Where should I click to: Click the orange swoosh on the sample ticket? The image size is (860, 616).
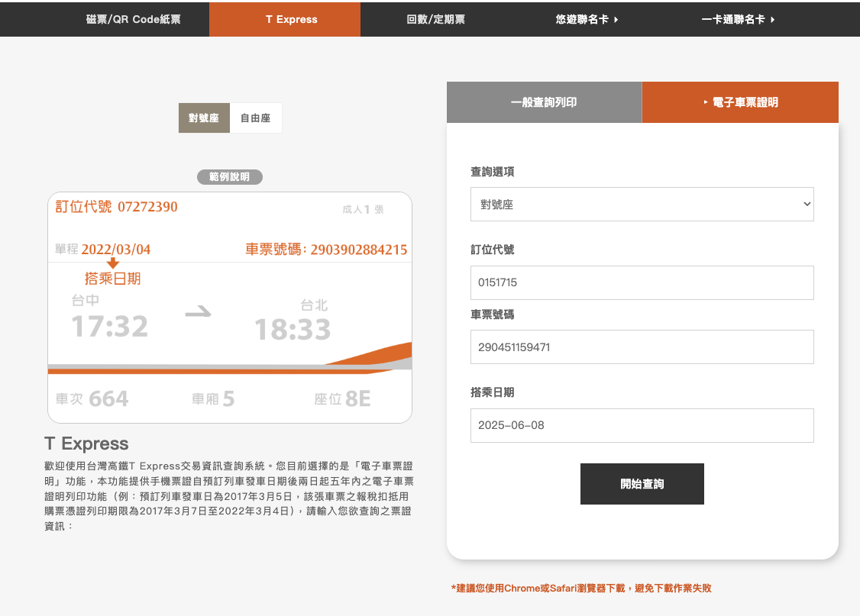[374, 356]
